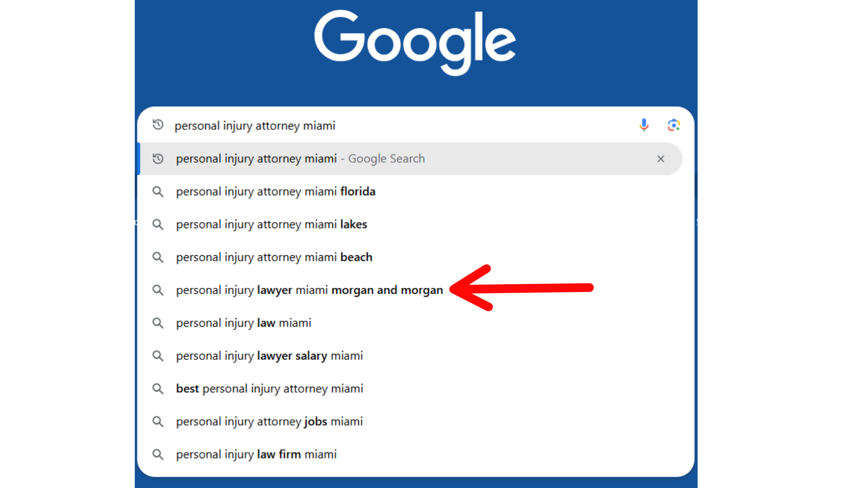Click the history icon beside Google Search suggestion

pos(158,159)
